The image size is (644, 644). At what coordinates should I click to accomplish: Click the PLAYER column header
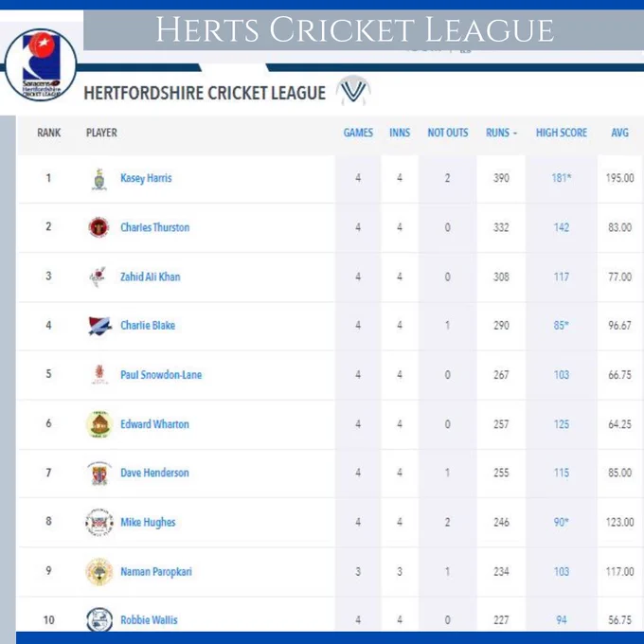101,133
